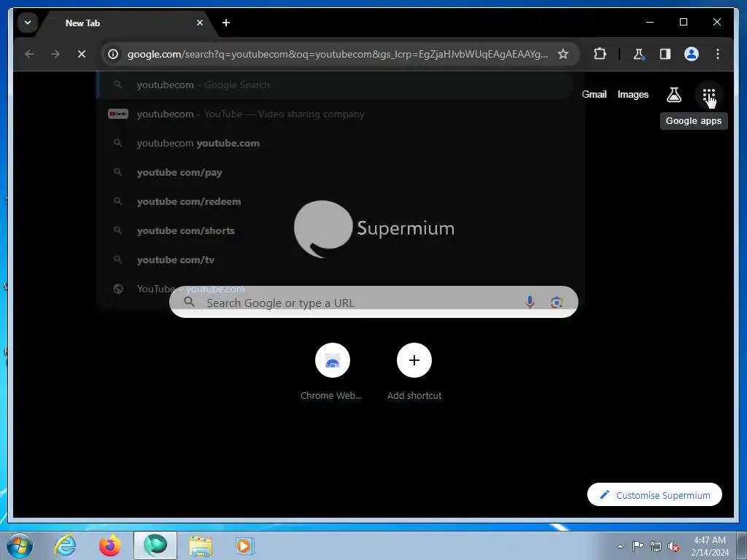The width and height of the screenshot is (747, 560).
Task: Open Action Center flag icon
Action: click(638, 546)
